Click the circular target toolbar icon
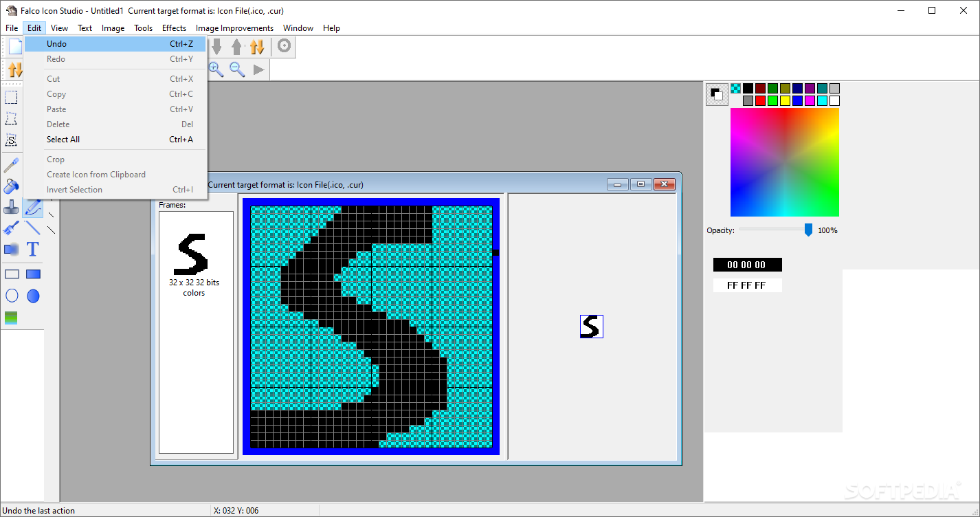Screen dimensions: 980x517 tap(284, 46)
